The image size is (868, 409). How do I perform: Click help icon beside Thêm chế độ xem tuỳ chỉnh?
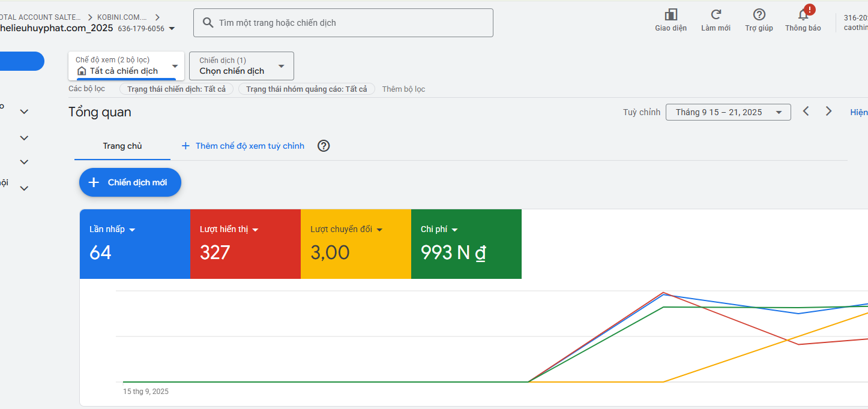(324, 146)
